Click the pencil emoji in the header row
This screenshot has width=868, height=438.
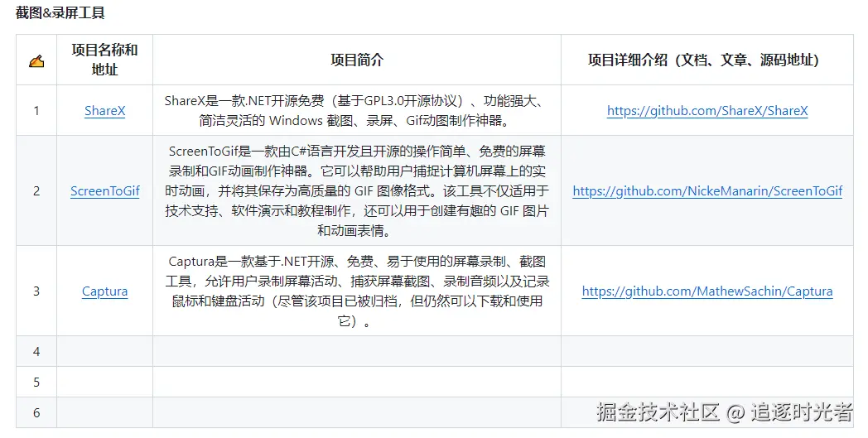point(36,60)
